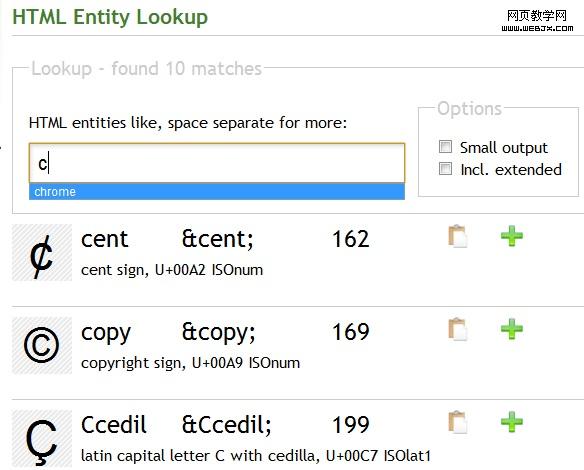Screen dimensions: 584x470
Task: Click the cent sign symbol preview
Action: point(42,253)
